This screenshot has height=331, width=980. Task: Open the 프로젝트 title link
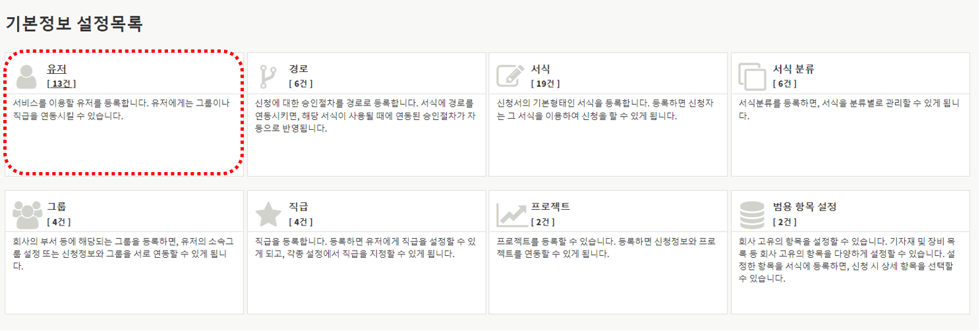pyautogui.click(x=550, y=207)
